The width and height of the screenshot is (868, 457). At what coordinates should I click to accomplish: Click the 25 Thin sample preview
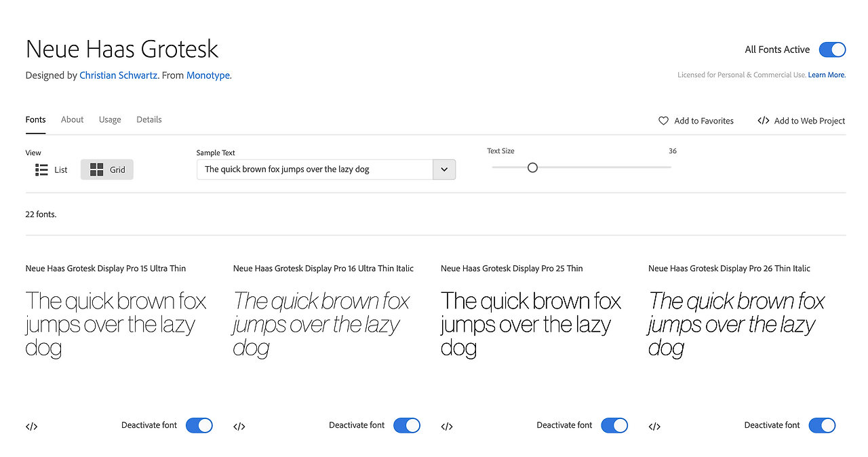(x=531, y=324)
